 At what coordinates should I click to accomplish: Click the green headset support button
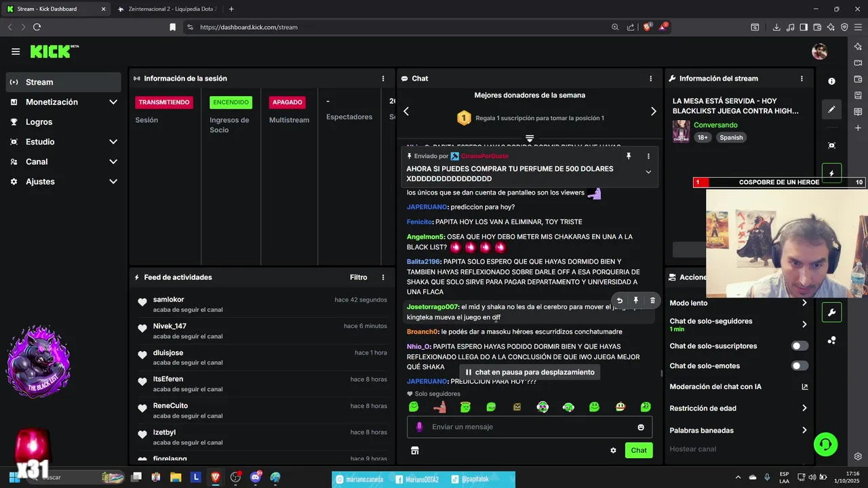(825, 445)
